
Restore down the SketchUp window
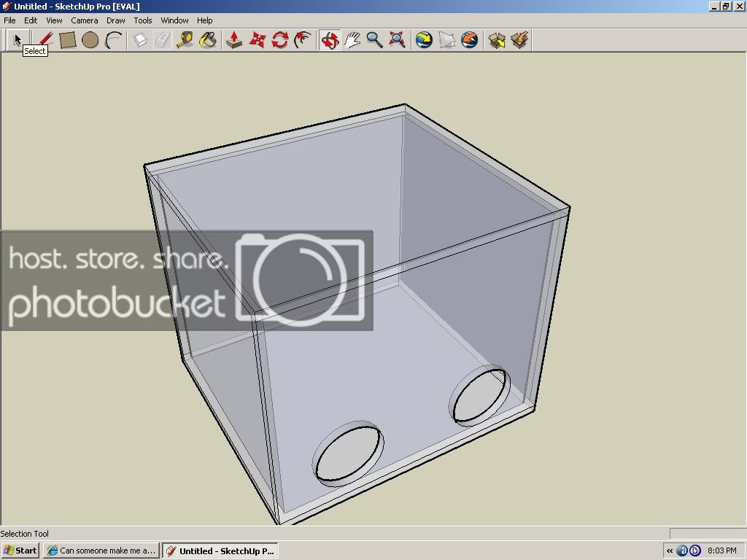click(726, 6)
